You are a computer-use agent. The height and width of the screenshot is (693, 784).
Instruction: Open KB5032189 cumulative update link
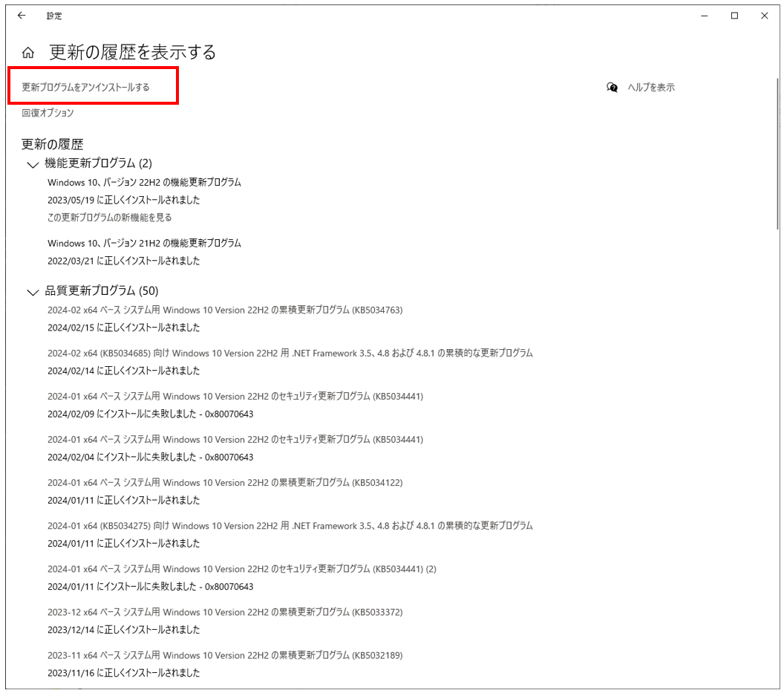click(x=225, y=655)
